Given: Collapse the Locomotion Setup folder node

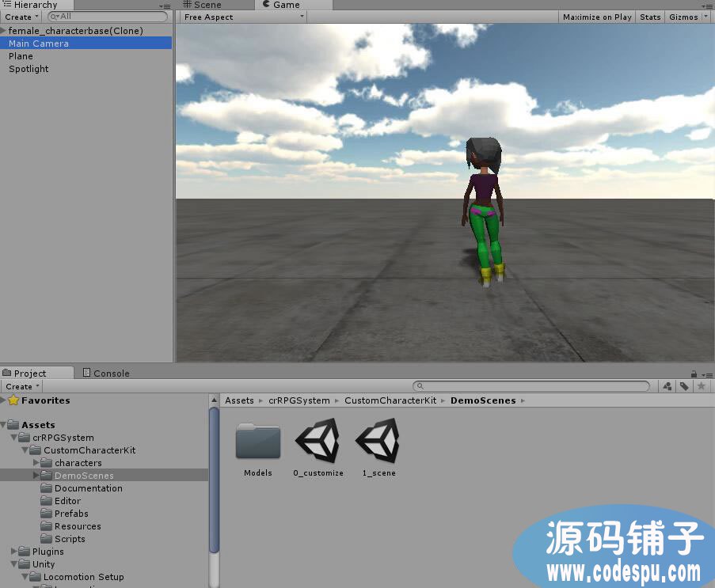Looking at the screenshot, I should 25,577.
